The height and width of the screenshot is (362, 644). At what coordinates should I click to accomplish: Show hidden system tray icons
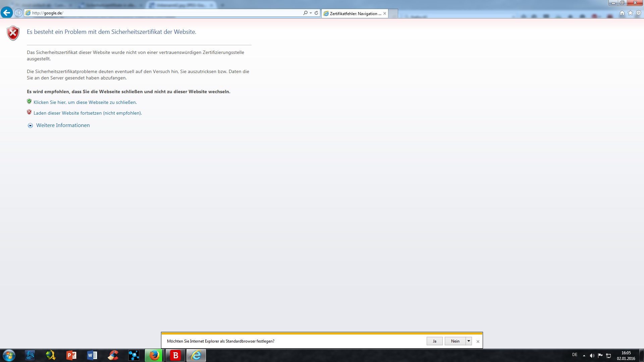pyautogui.click(x=584, y=356)
